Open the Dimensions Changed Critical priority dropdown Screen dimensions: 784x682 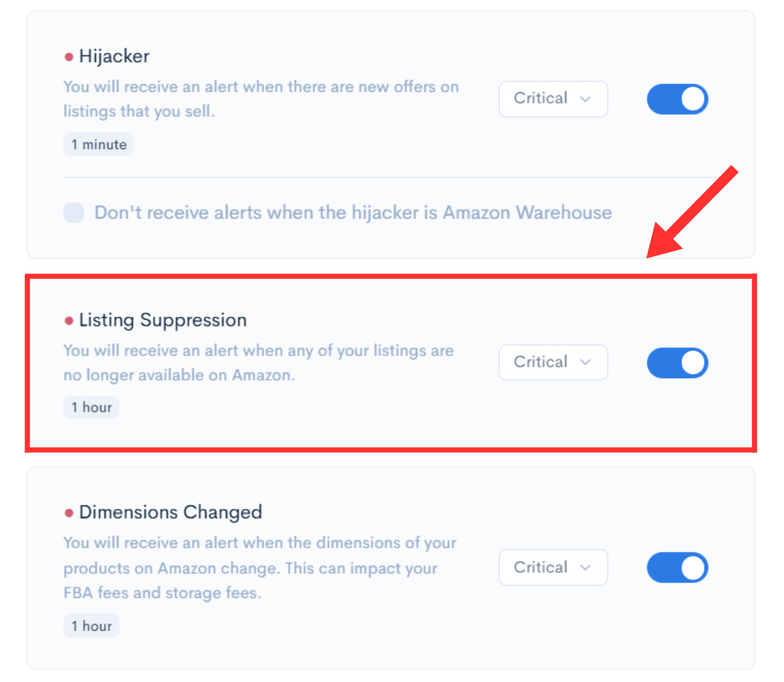[553, 567]
